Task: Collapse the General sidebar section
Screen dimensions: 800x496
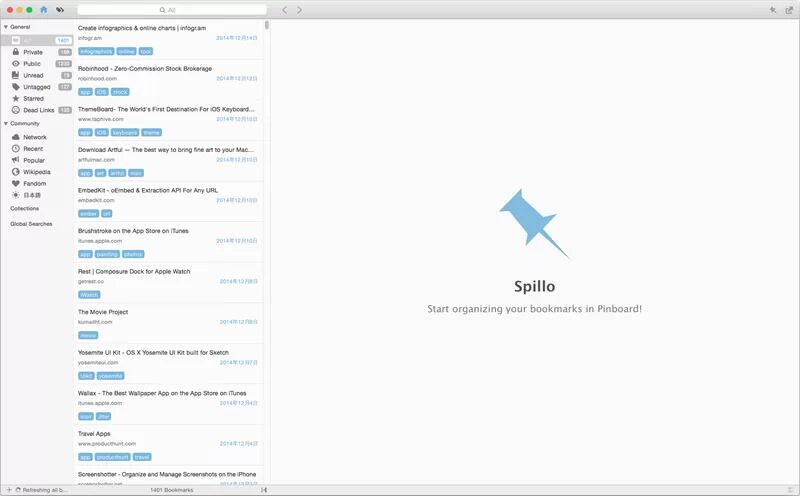Action: click(x=6, y=27)
